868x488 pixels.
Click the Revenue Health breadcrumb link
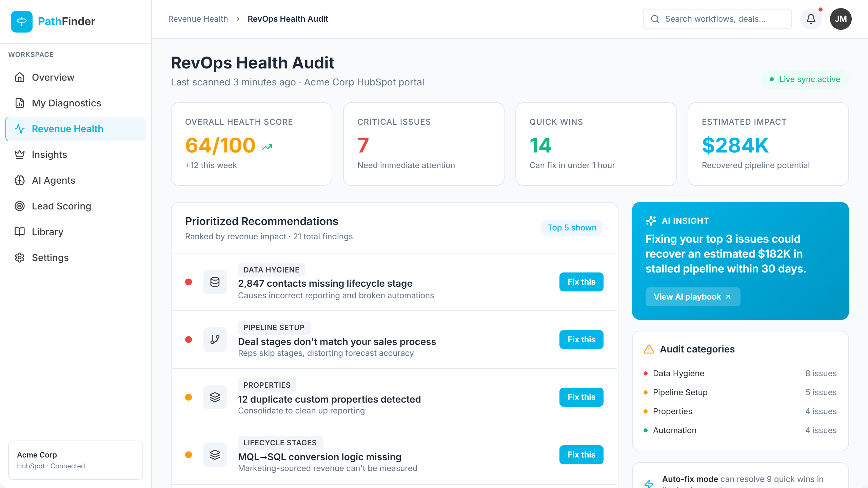click(198, 19)
